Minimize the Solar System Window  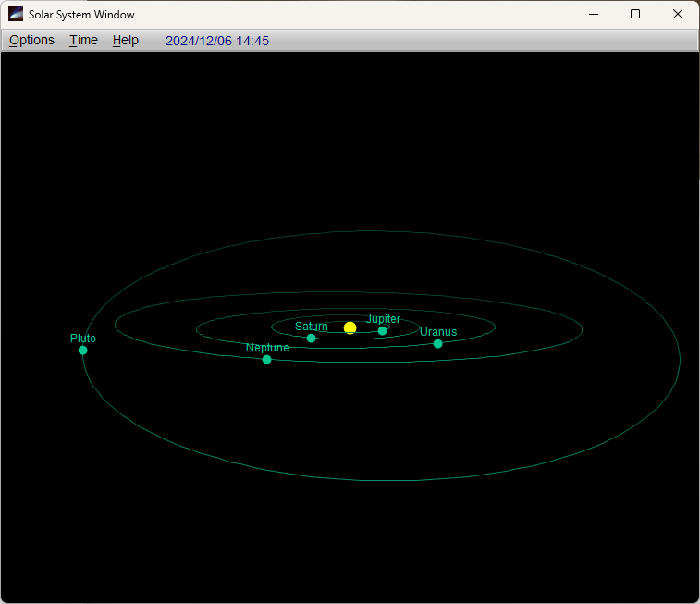click(593, 14)
